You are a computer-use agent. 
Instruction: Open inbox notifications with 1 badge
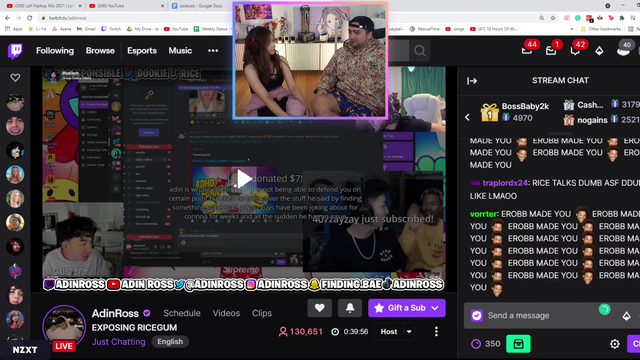coord(551,50)
